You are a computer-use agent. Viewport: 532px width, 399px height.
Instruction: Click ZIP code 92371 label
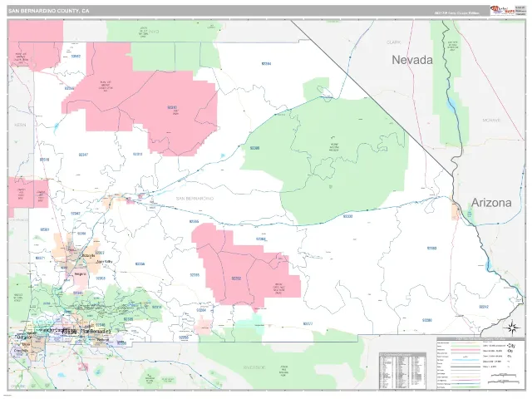coord(40,259)
